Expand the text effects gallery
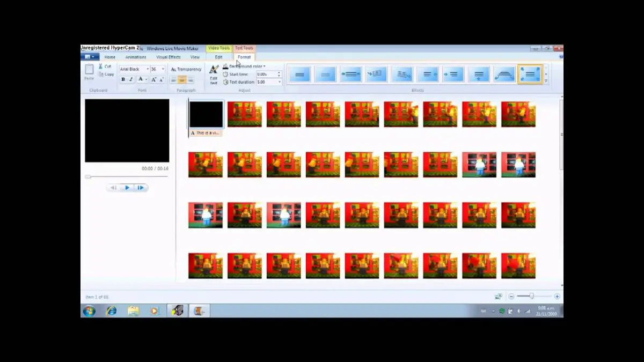The image size is (644, 362). [x=546, y=81]
